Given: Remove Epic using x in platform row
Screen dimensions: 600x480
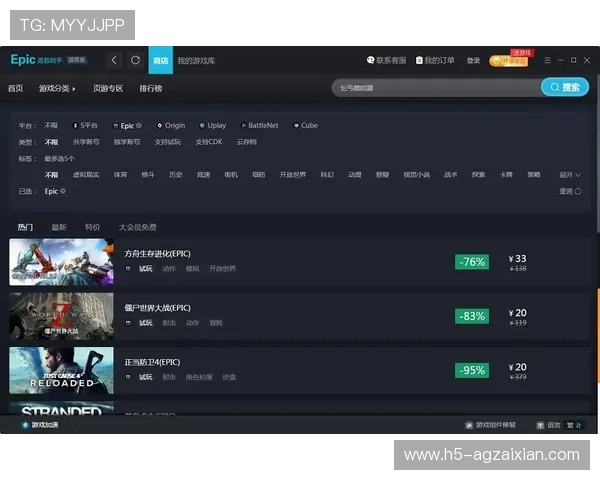Looking at the screenshot, I should [139, 126].
